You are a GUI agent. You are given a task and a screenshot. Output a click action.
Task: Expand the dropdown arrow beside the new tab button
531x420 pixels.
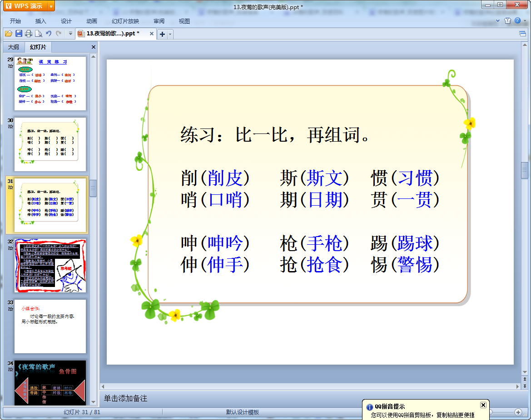point(170,34)
